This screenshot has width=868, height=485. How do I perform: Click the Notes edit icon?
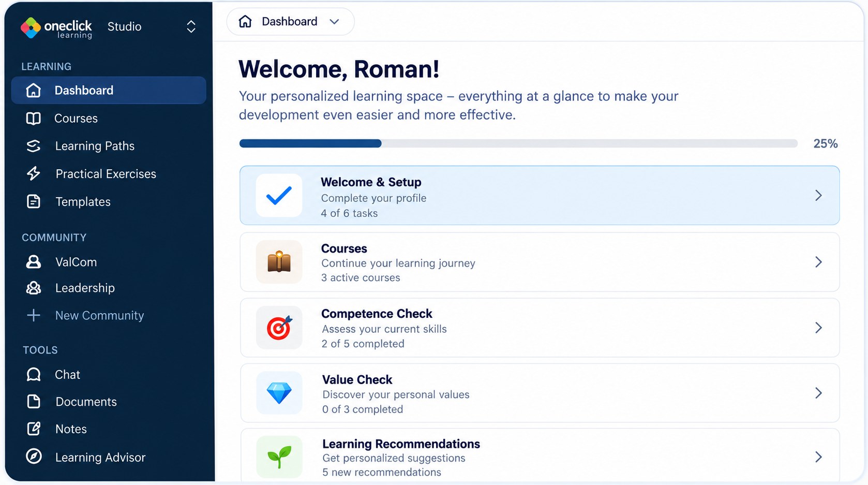(x=34, y=429)
